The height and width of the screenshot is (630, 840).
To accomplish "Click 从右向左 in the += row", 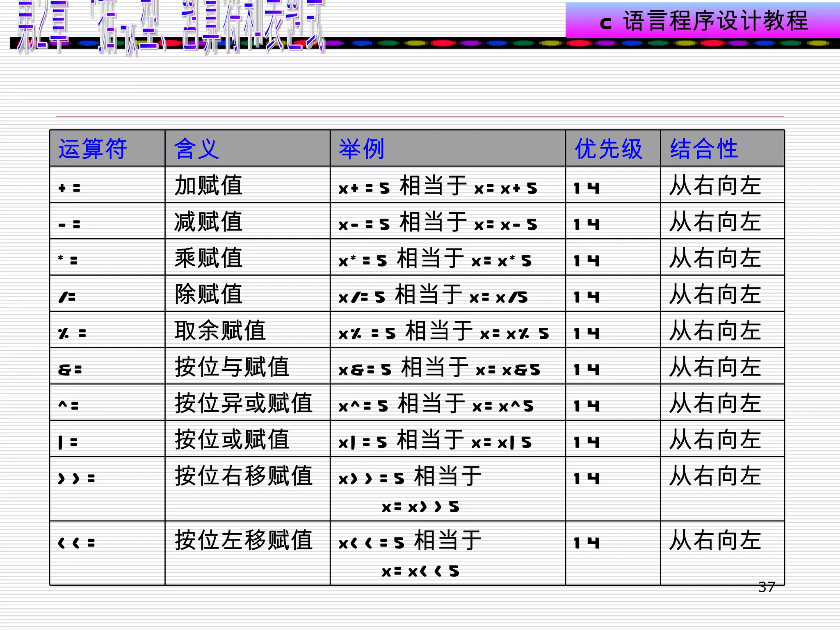I will [722, 185].
